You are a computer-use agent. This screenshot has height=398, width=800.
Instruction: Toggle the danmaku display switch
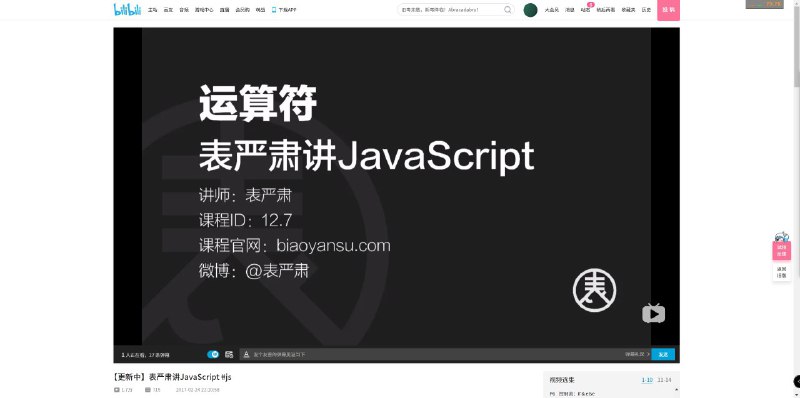(x=213, y=354)
